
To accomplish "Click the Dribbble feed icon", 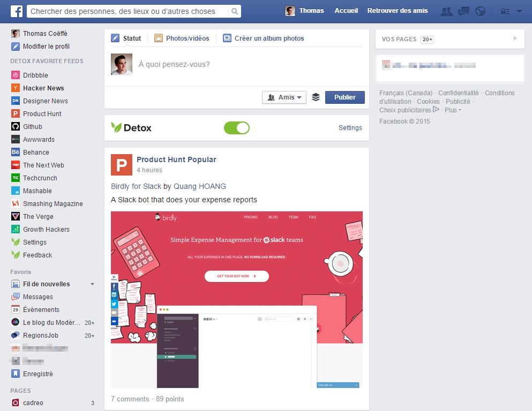I will tap(16, 75).
